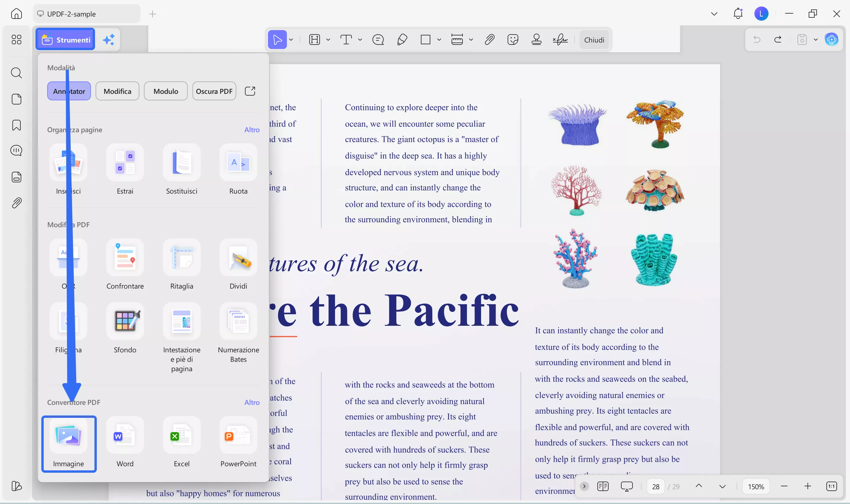Open Altro link under Convertitore PDF
Image resolution: width=850 pixels, height=504 pixels.
252,402
